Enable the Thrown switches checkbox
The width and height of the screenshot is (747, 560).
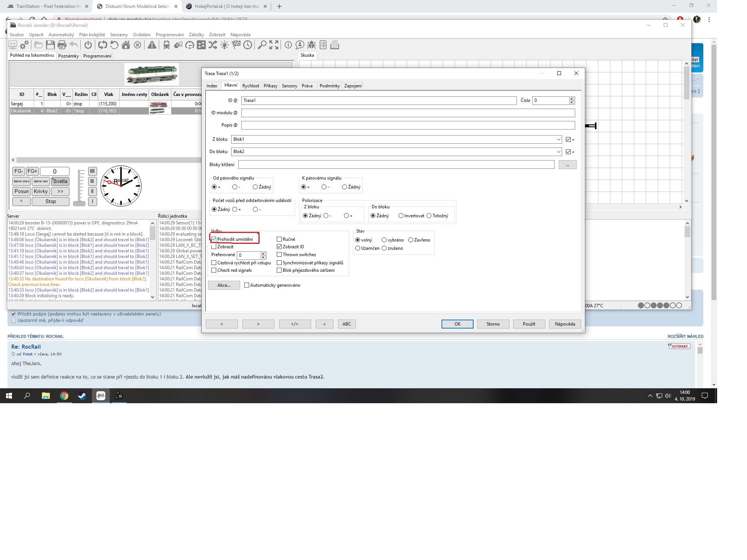279,255
